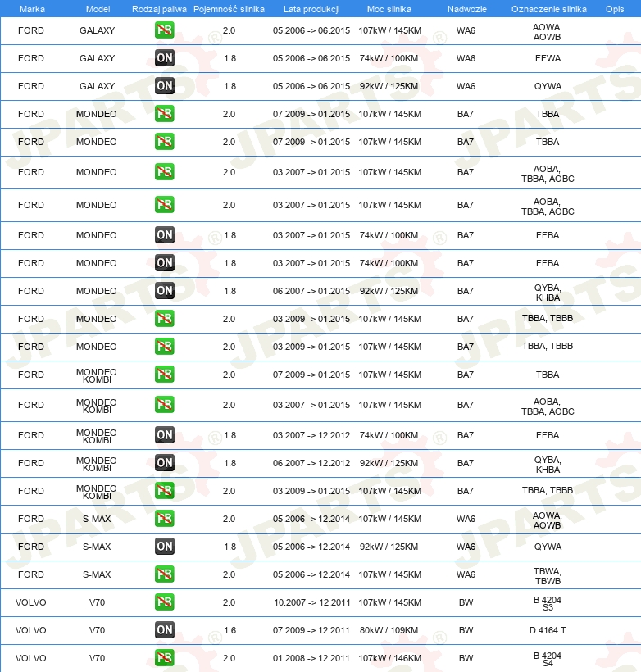The width and height of the screenshot is (641, 672).
Task: Click the Rodzaj paliwa column header
Action: 159,9
